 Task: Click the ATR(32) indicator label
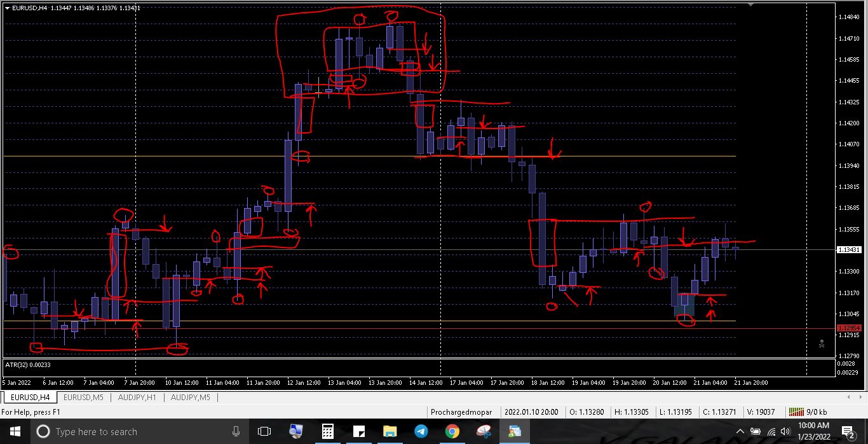tap(28, 365)
